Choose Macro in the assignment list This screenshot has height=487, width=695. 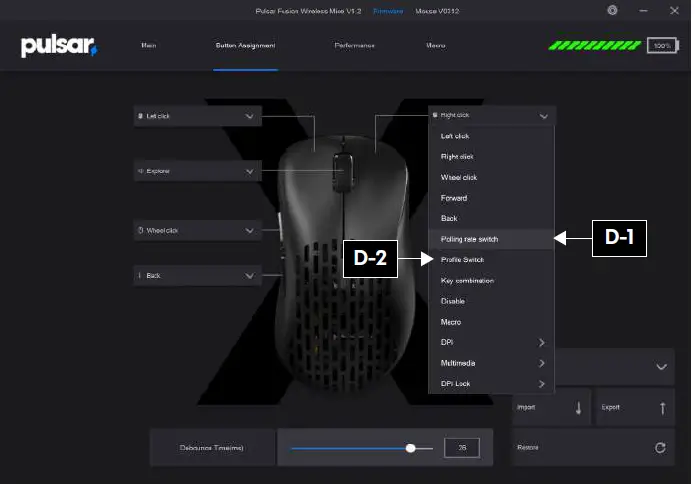[x=493, y=323]
